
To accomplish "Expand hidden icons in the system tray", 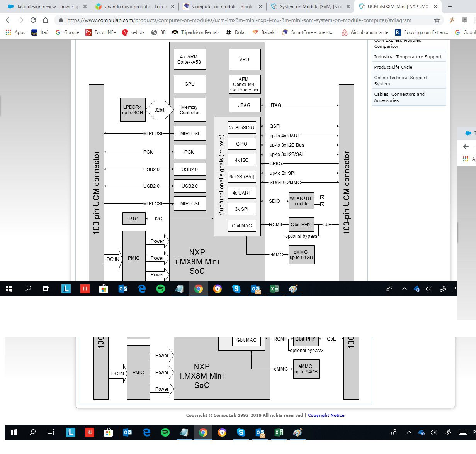I will (x=404, y=289).
